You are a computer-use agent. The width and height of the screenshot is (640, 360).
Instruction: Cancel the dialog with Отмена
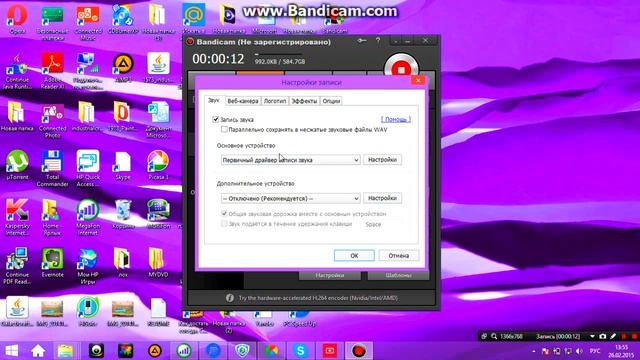398,256
